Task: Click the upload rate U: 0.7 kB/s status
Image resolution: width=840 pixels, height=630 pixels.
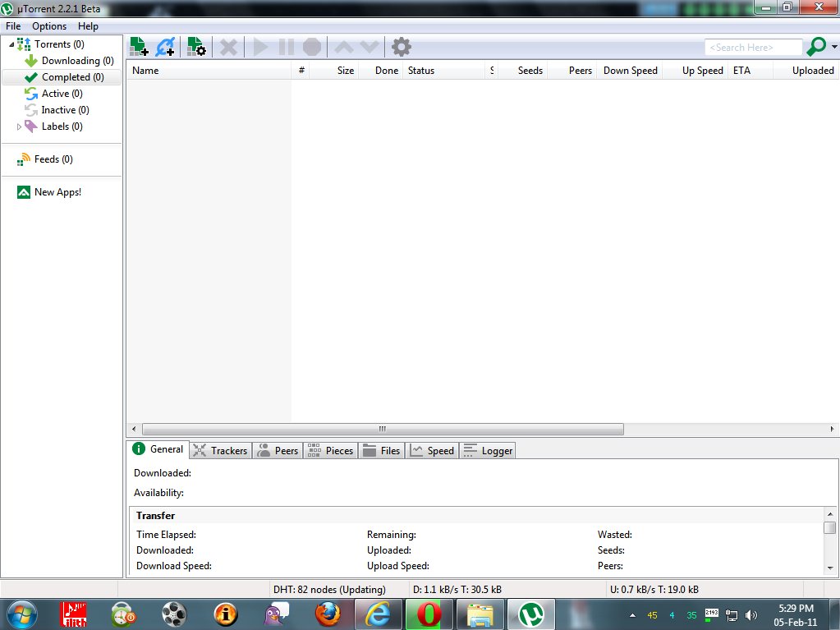Action: pos(654,589)
